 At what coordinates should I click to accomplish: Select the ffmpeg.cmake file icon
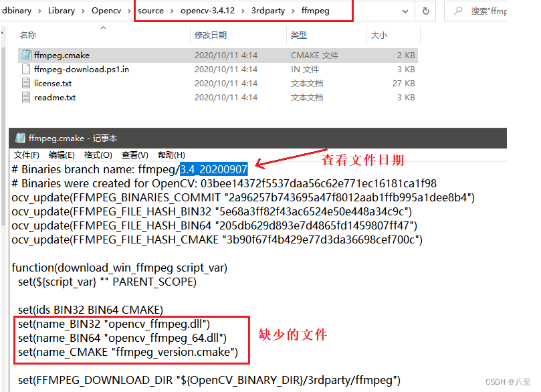tap(26, 56)
